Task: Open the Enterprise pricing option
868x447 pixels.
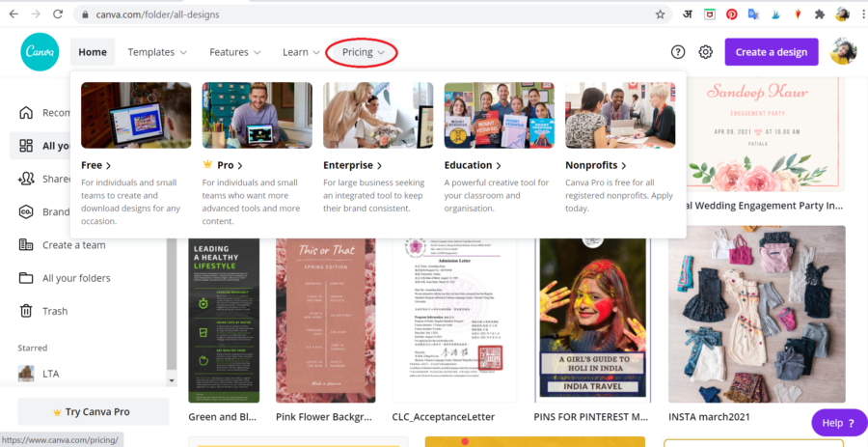Action: 352,165
